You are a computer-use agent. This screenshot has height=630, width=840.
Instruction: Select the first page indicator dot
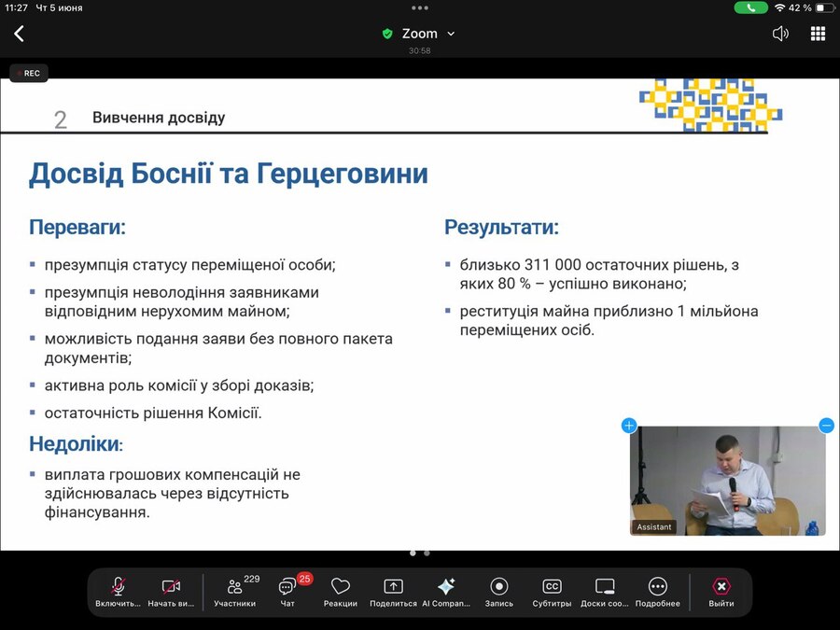click(413, 553)
